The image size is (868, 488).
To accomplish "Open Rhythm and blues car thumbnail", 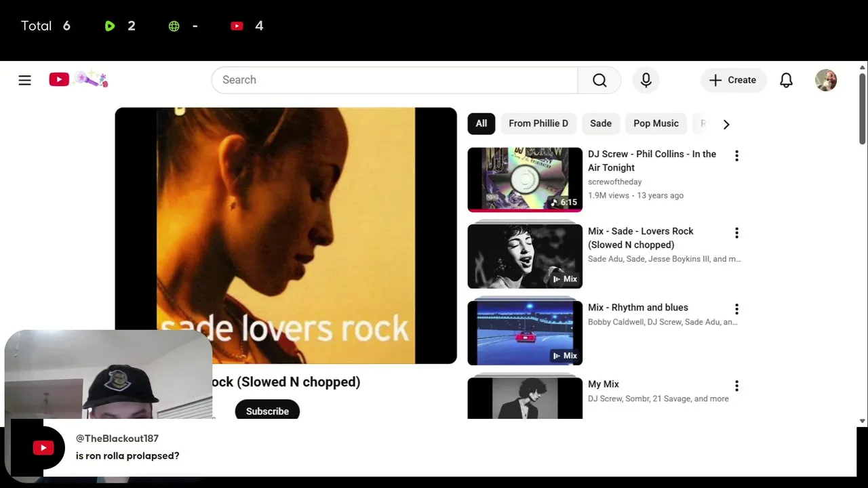I will point(525,333).
